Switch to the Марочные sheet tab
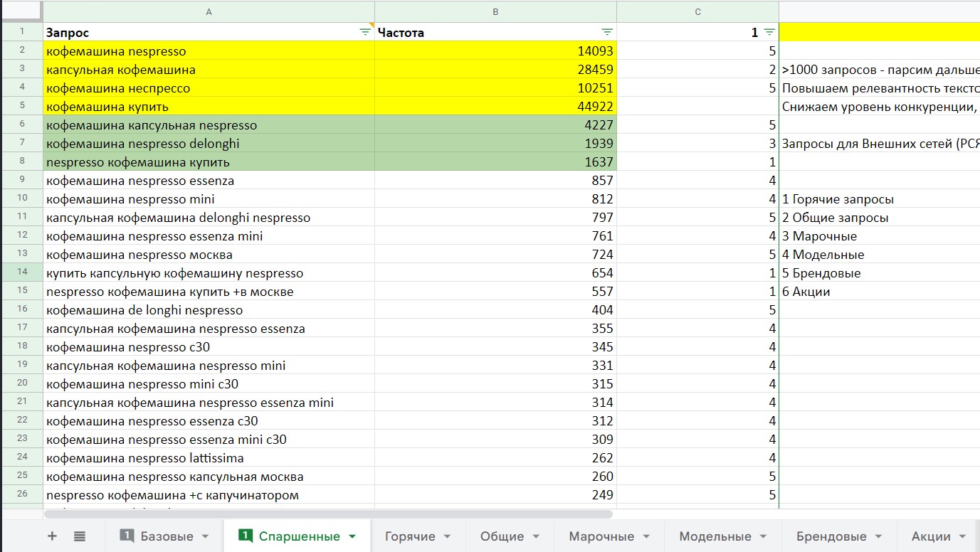 tap(601, 536)
